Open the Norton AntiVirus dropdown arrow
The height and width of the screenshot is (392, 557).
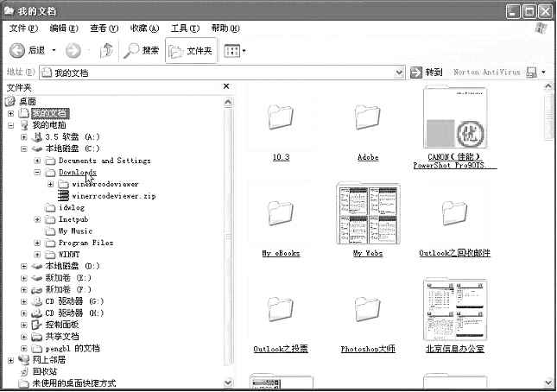543,73
